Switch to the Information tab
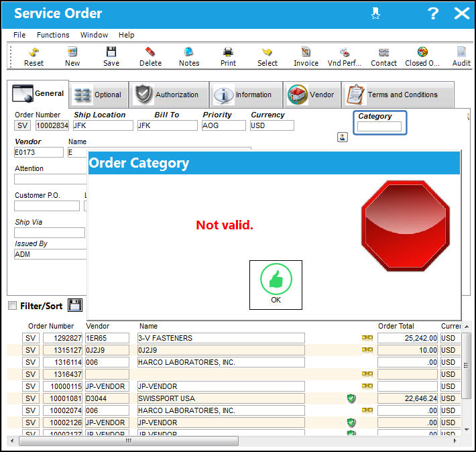The height and width of the screenshot is (452, 476). (246, 95)
